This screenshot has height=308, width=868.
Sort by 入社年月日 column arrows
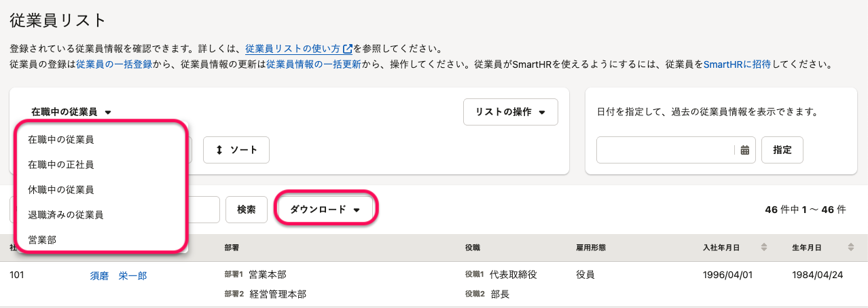[x=764, y=248]
